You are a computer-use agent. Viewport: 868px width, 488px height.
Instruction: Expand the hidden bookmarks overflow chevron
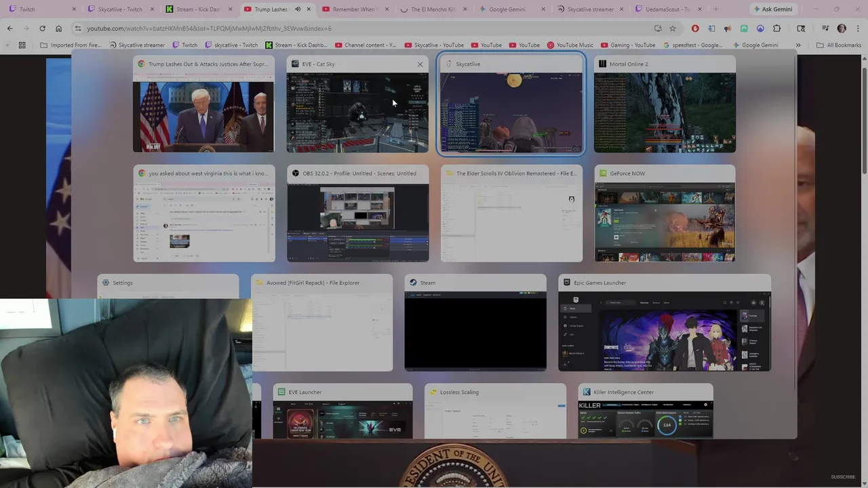(798, 45)
